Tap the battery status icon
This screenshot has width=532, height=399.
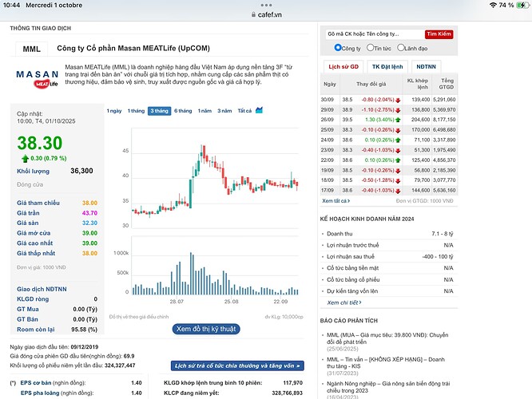(x=522, y=5)
